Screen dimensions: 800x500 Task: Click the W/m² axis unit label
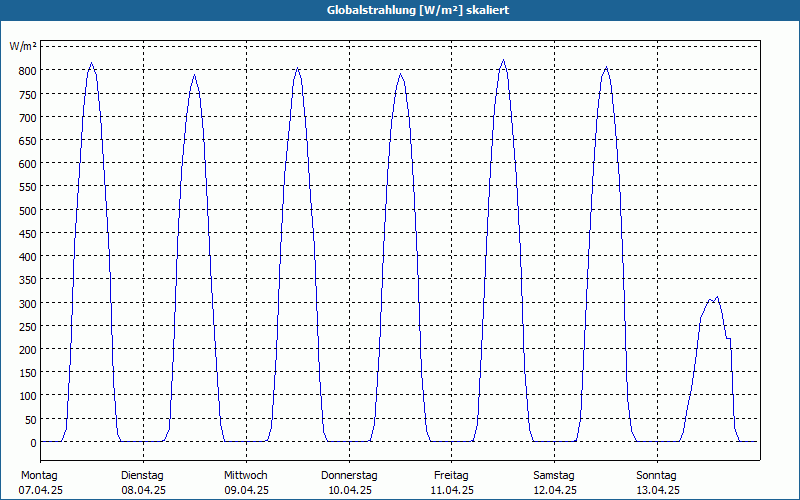23,46
